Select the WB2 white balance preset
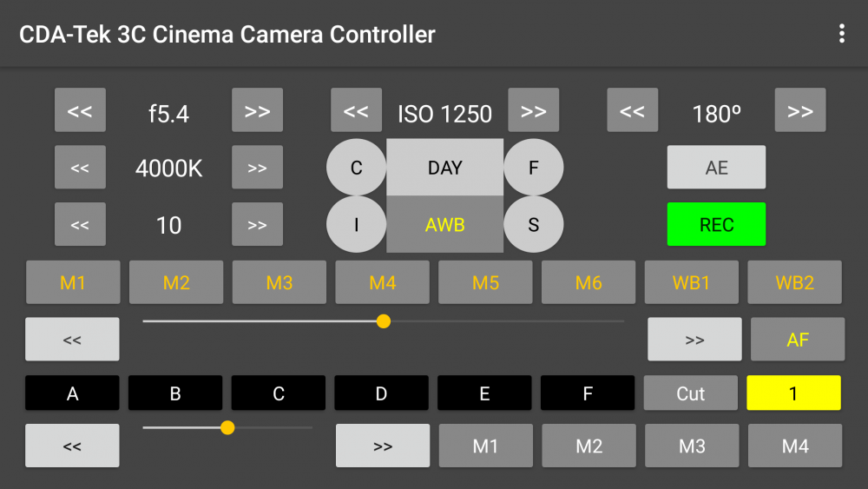Image resolution: width=868 pixels, height=489 pixels. pyautogui.click(x=794, y=282)
